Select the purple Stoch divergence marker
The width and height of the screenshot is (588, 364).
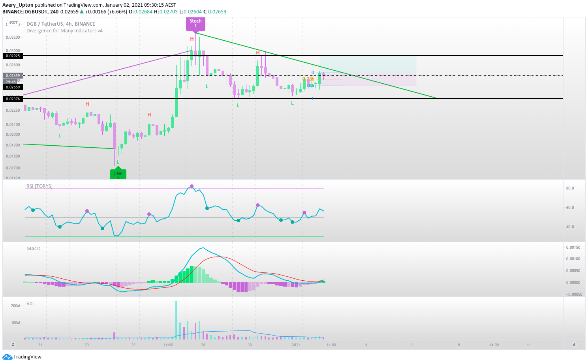[x=195, y=24]
